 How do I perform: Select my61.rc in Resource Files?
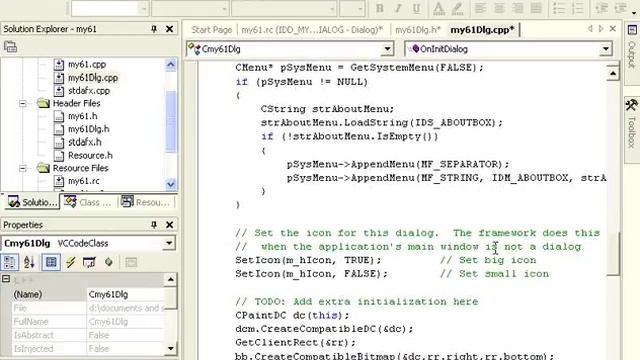[84, 181]
